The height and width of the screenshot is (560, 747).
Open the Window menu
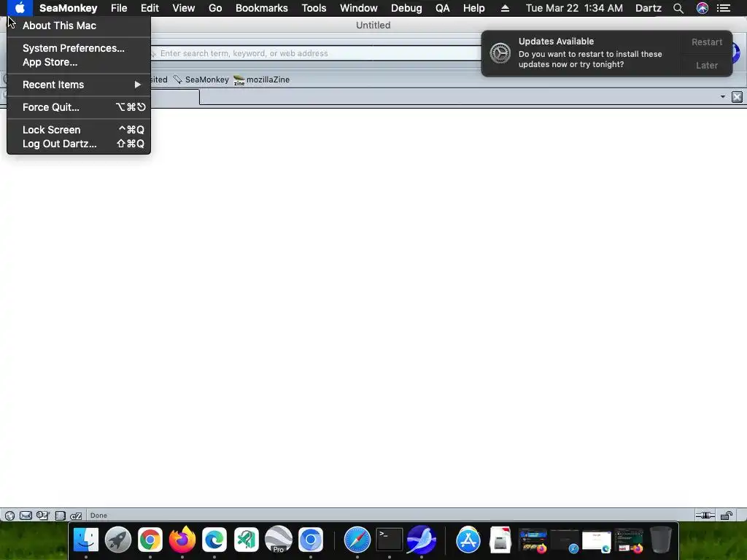[358, 8]
